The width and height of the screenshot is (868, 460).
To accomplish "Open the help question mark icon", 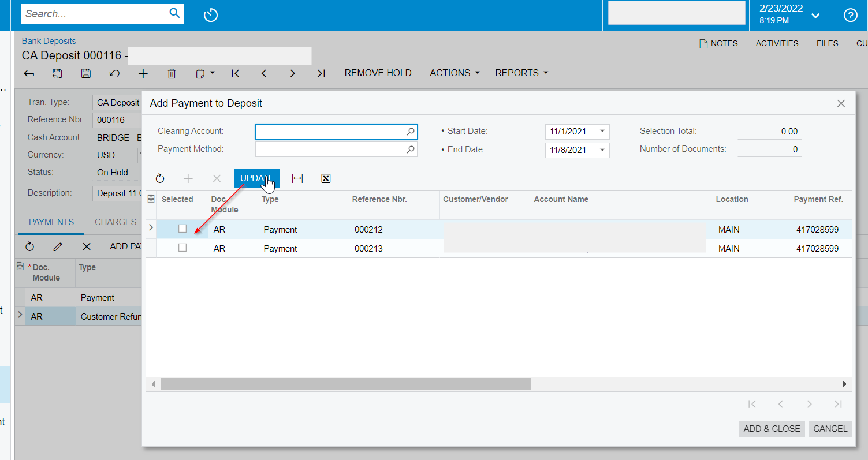I will coord(850,15).
